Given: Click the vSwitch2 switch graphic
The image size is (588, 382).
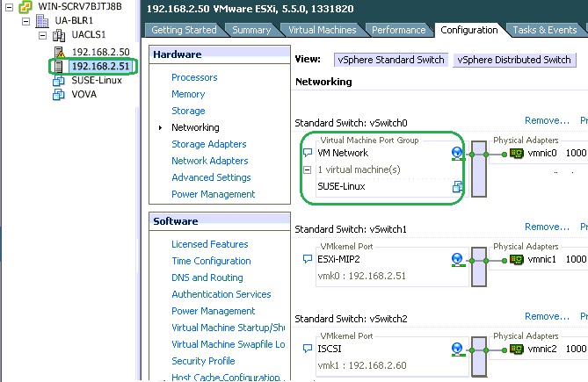Looking at the screenshot, I should (x=479, y=357).
